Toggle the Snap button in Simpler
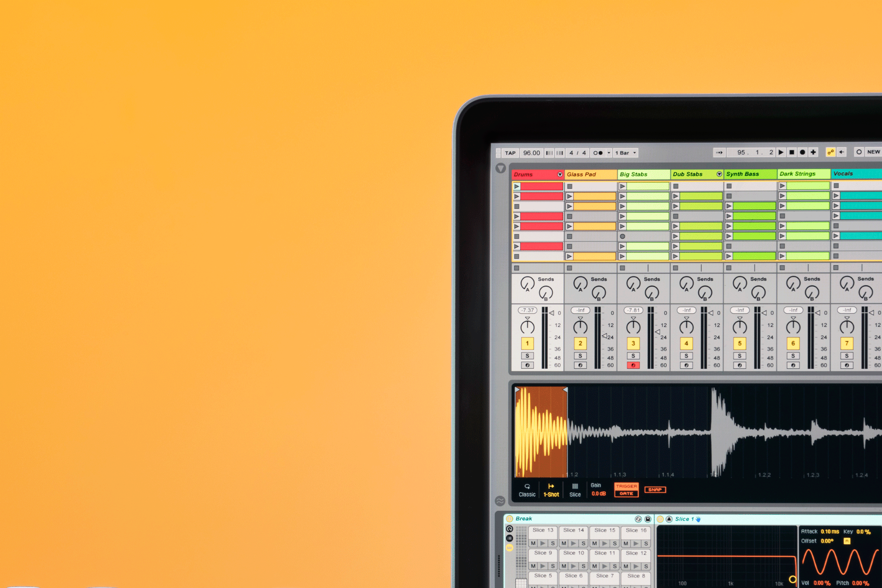This screenshot has width=882, height=588. click(x=655, y=490)
